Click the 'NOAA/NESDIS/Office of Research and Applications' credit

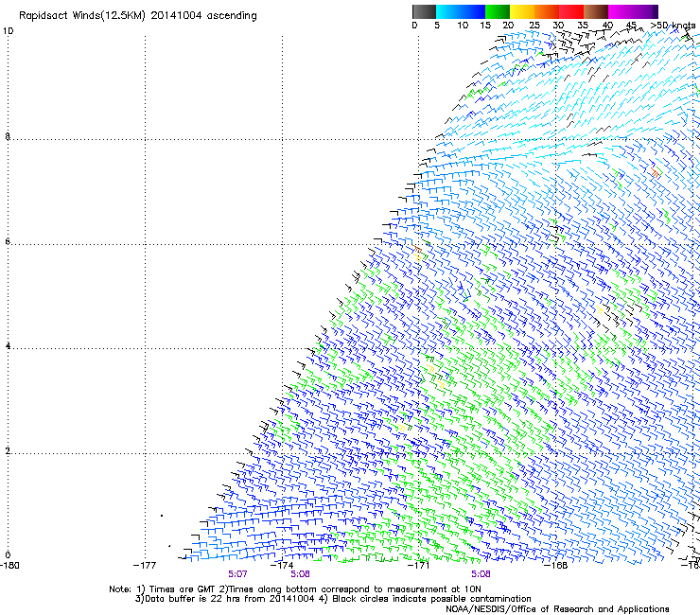click(557, 609)
